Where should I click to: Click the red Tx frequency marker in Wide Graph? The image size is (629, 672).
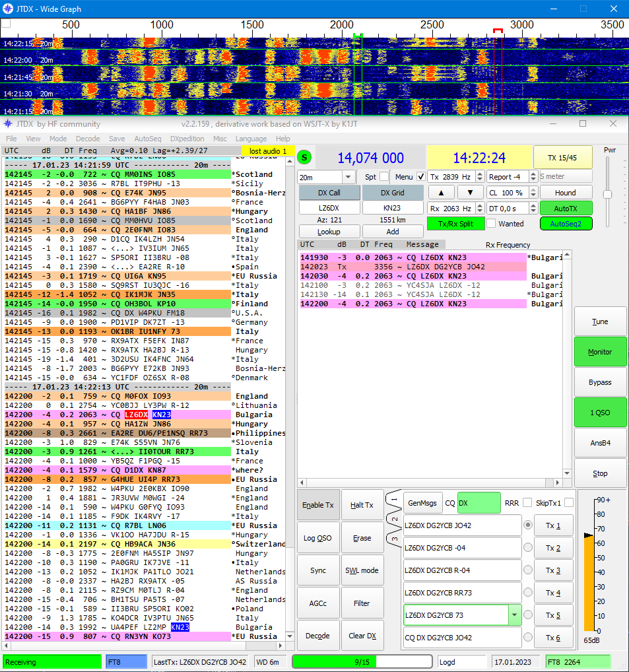(498, 30)
